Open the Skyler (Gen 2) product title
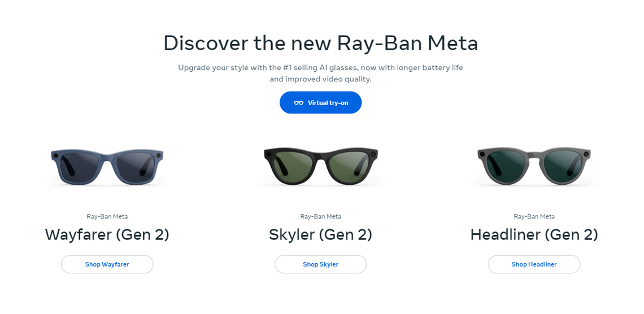Viewport: 644px width, 314px height. pos(320,234)
